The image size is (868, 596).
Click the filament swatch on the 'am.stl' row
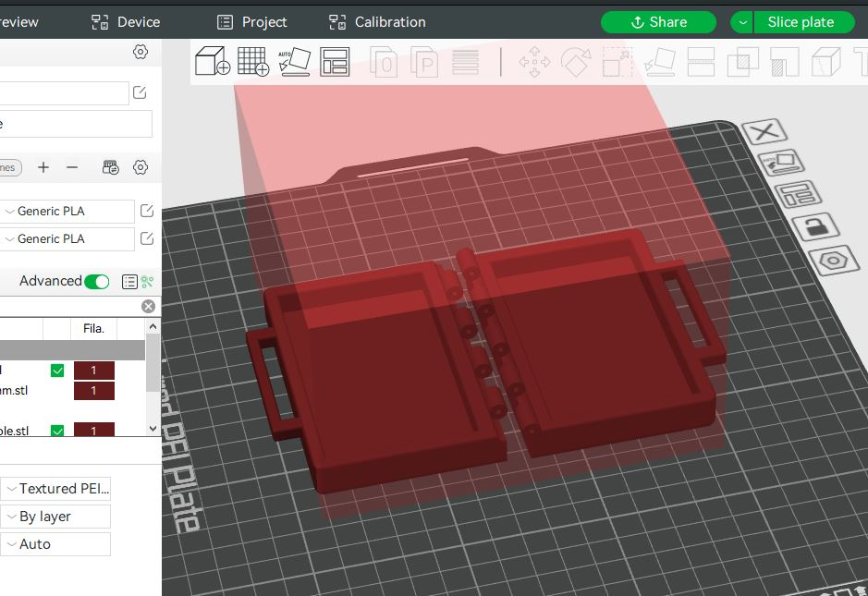[94, 391]
